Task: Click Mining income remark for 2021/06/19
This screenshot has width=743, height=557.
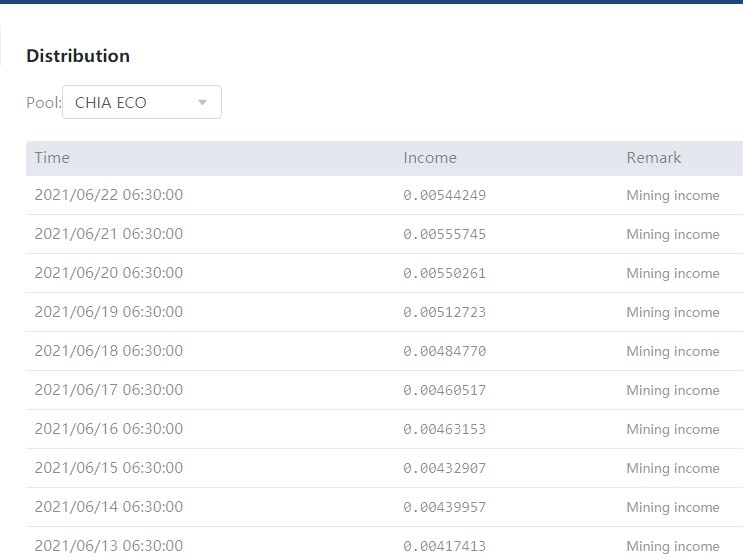Action: pos(673,312)
